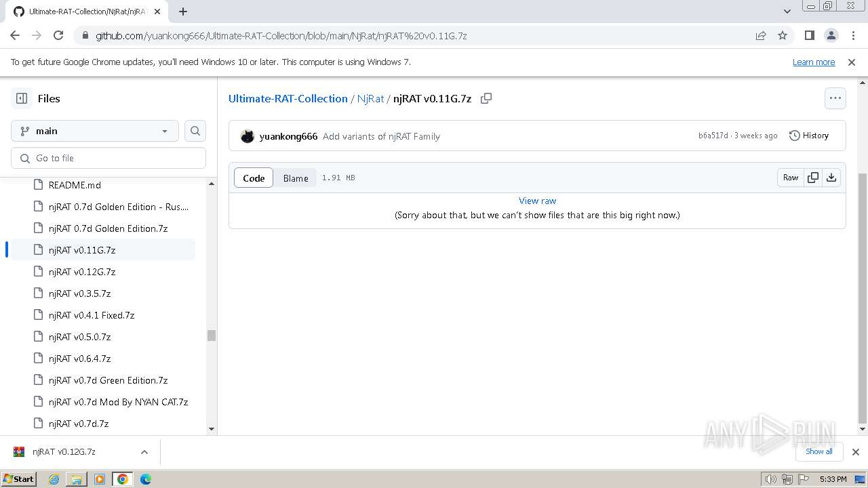The image size is (868, 488).
Task: Open Chrome side panel icon
Action: tap(809, 35)
